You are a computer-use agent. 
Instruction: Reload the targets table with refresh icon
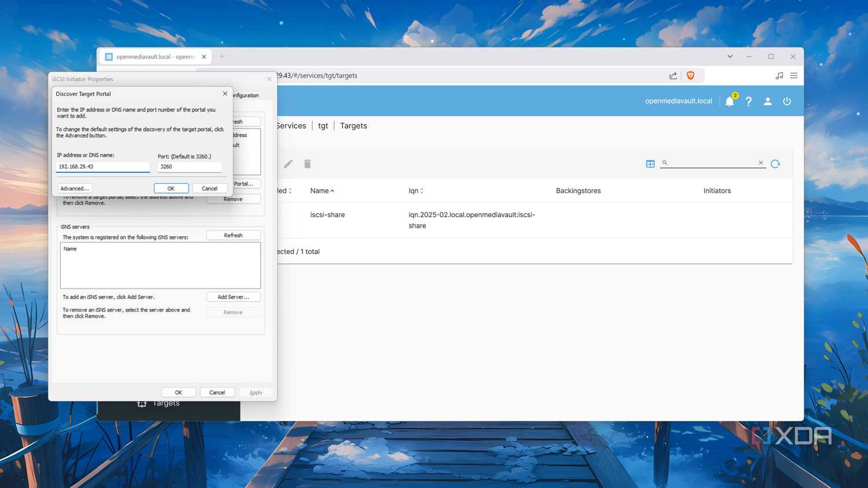pyautogui.click(x=775, y=164)
